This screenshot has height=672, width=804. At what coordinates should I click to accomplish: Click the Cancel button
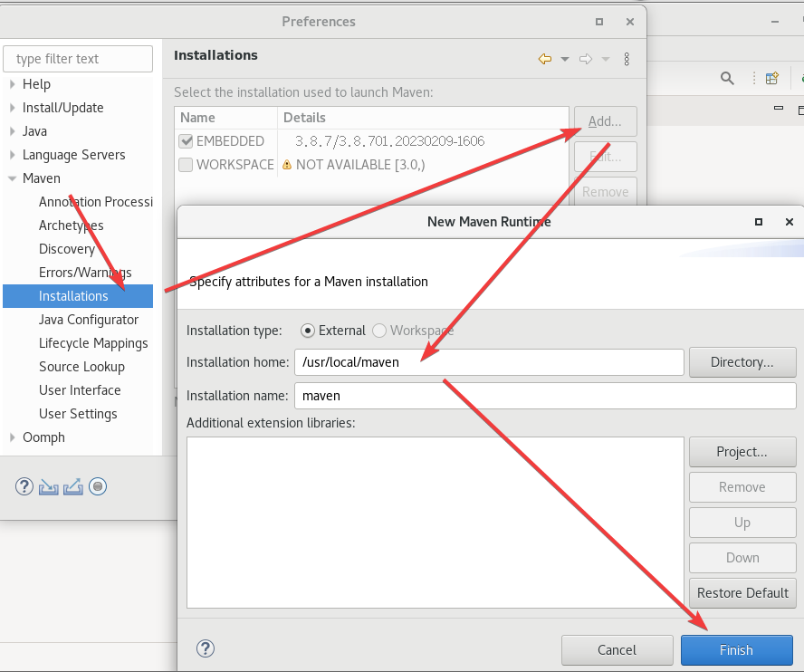(x=617, y=650)
